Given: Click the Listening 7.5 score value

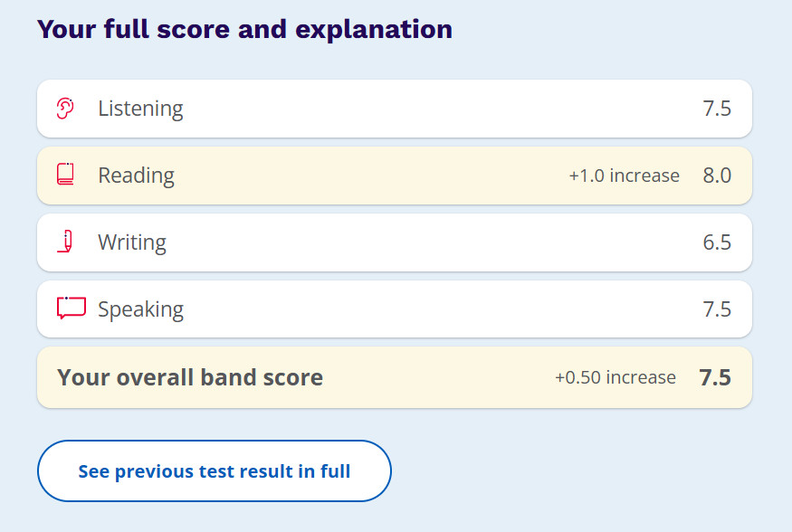Looking at the screenshot, I should [x=717, y=109].
